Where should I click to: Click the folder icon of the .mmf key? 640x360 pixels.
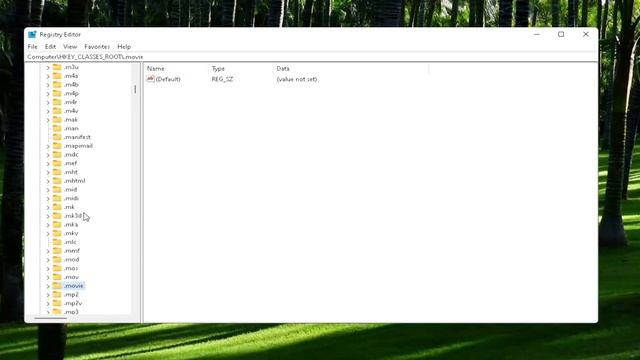coord(57,251)
